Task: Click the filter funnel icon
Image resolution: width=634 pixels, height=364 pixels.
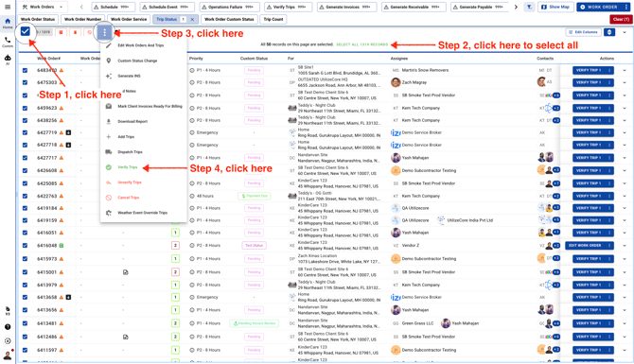Action: (529, 7)
